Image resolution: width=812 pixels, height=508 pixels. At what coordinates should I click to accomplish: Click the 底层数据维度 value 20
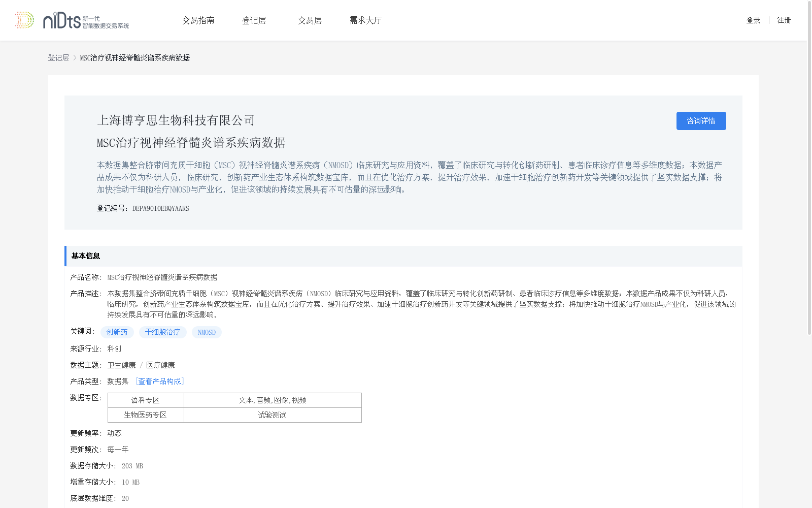pos(125,498)
